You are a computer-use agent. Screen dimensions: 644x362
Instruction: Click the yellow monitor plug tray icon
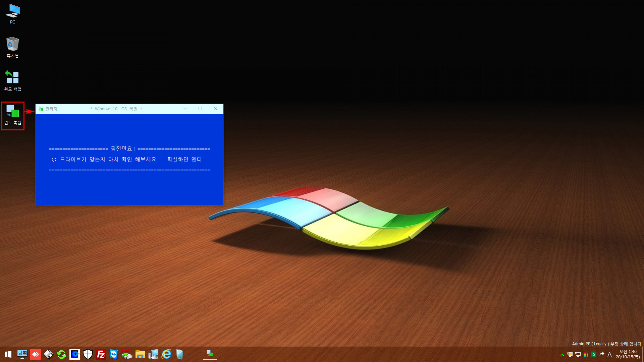[570, 355]
